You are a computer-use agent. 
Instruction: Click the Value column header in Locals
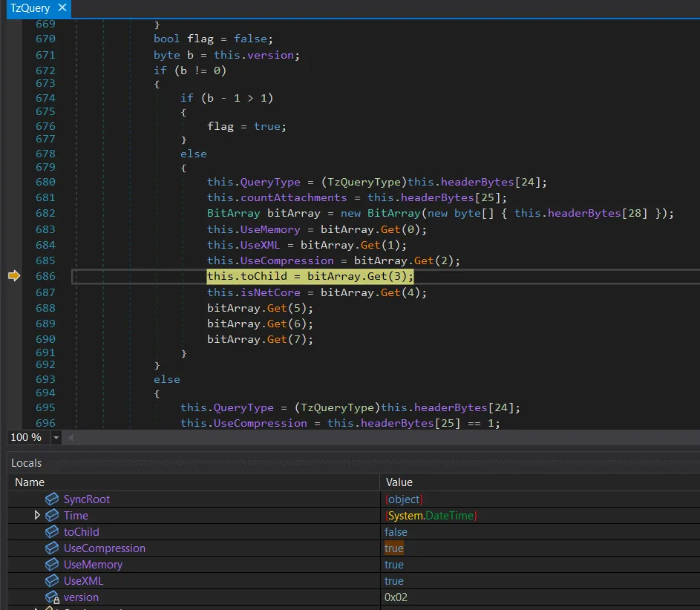[399, 482]
